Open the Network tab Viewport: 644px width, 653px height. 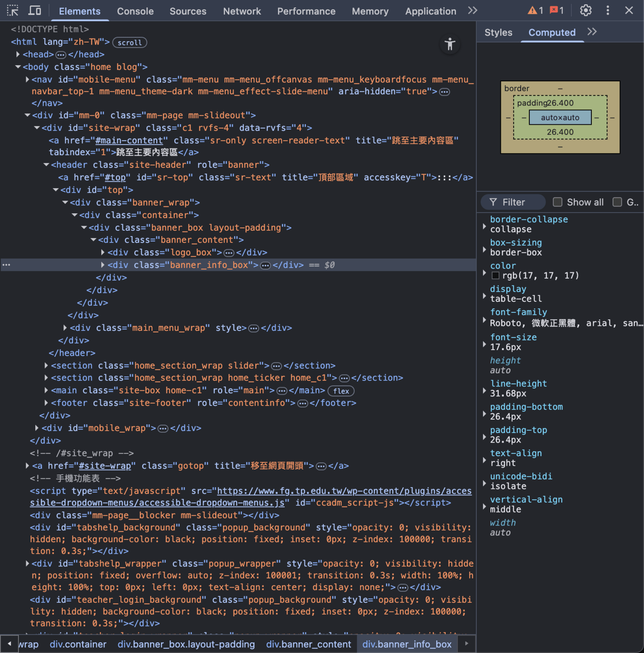point(242,11)
